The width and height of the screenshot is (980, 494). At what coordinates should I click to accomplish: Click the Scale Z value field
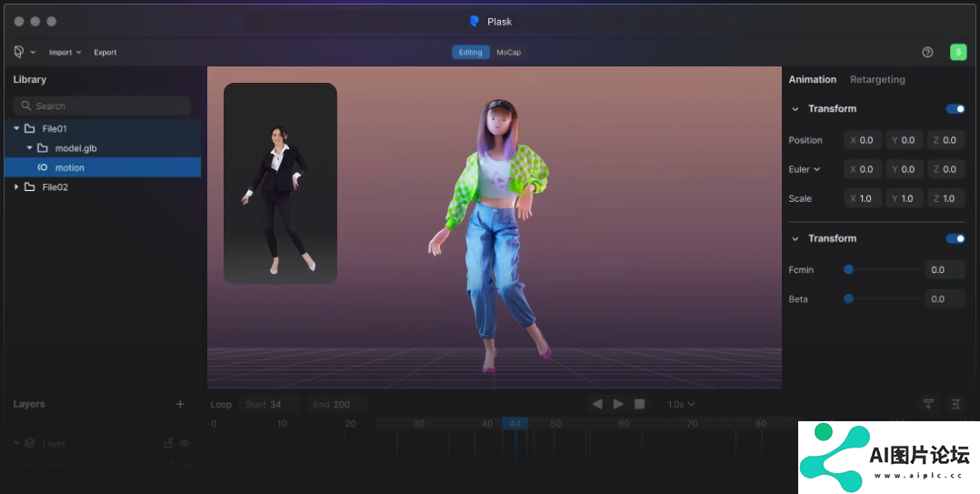(945, 198)
